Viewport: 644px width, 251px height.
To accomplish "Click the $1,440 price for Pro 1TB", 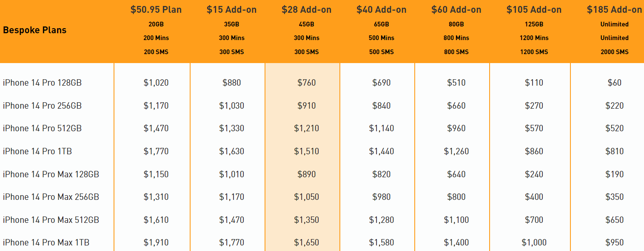I will click(x=381, y=151).
